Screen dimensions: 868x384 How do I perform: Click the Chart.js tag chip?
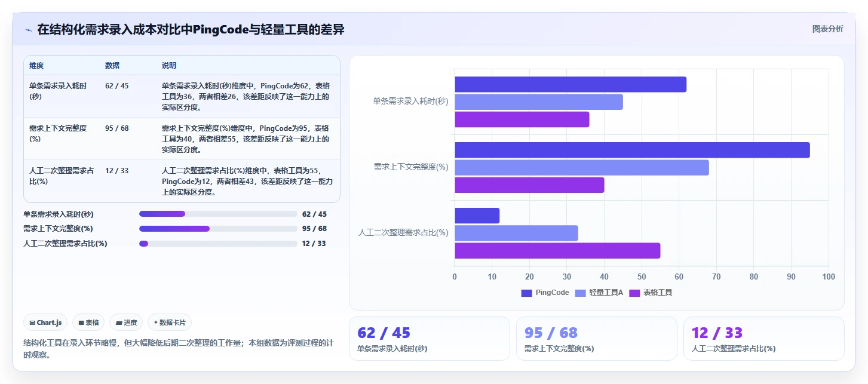[x=46, y=322]
